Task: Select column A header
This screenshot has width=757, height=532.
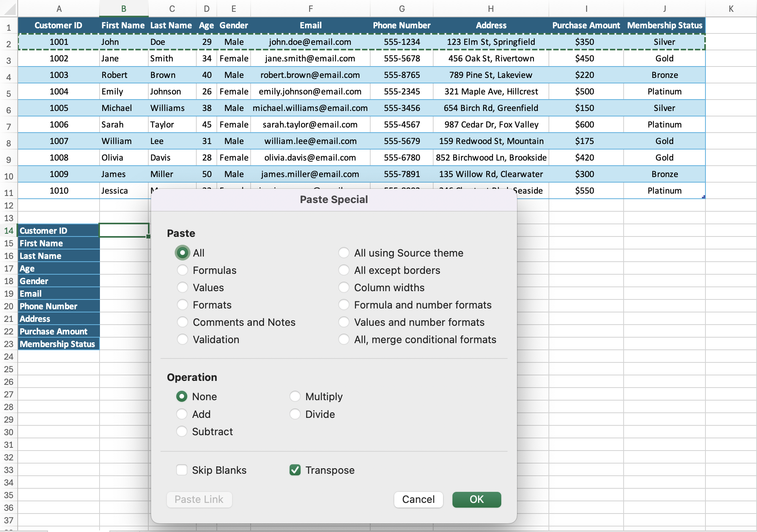Action: [59, 9]
